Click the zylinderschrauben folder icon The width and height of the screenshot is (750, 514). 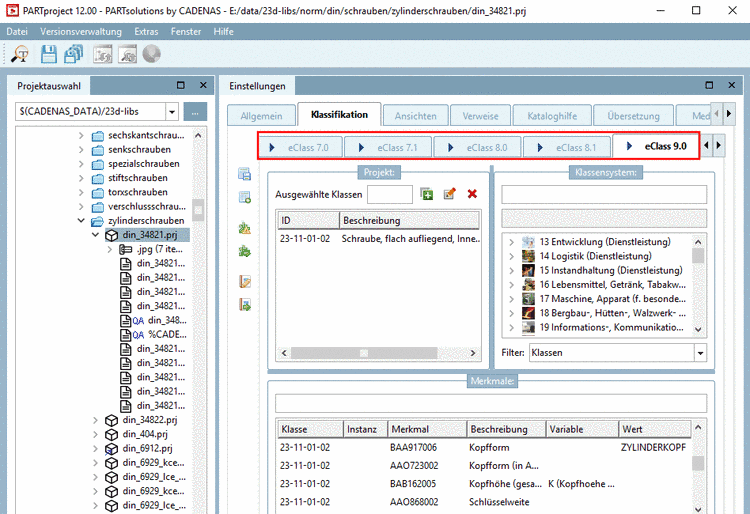[x=98, y=221]
